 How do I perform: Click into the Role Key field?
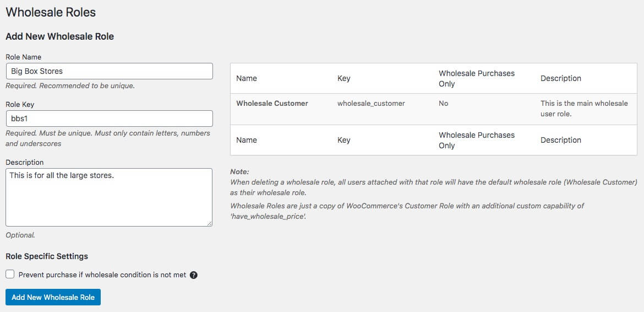(x=109, y=119)
